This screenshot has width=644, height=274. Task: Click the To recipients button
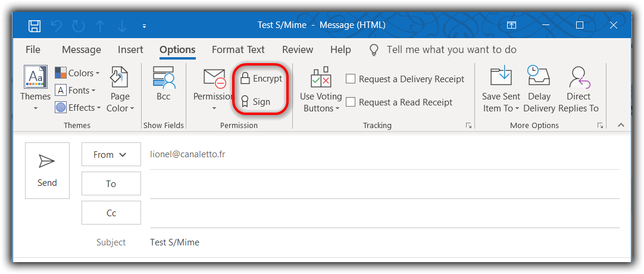[x=111, y=183]
